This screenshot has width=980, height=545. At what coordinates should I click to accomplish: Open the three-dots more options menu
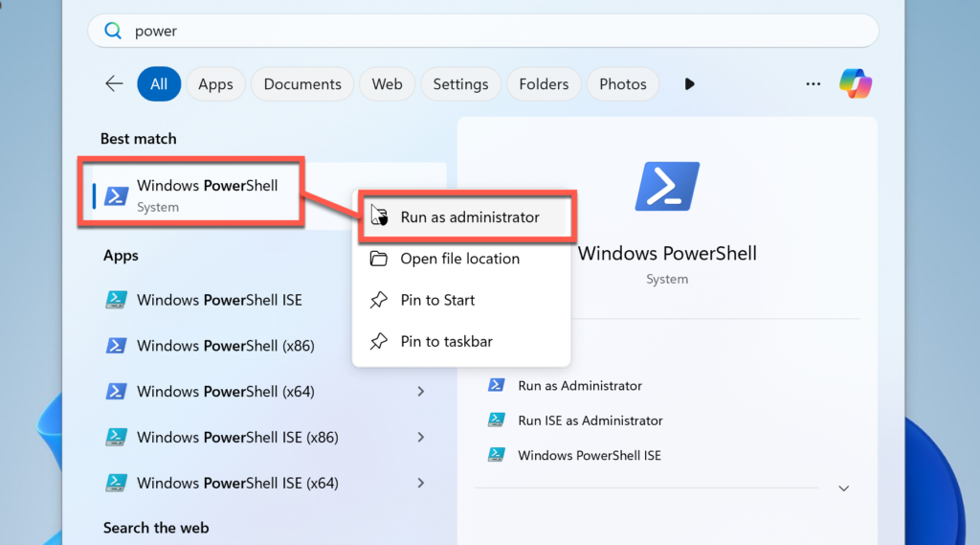click(x=813, y=84)
